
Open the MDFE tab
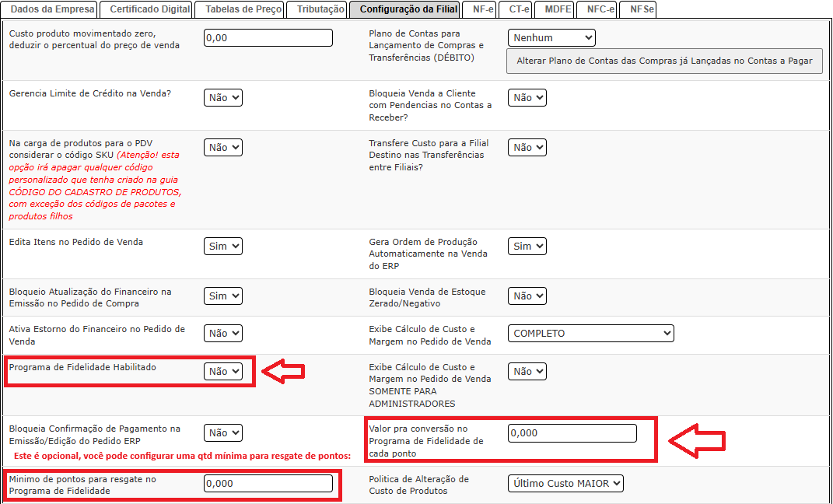tap(558, 9)
